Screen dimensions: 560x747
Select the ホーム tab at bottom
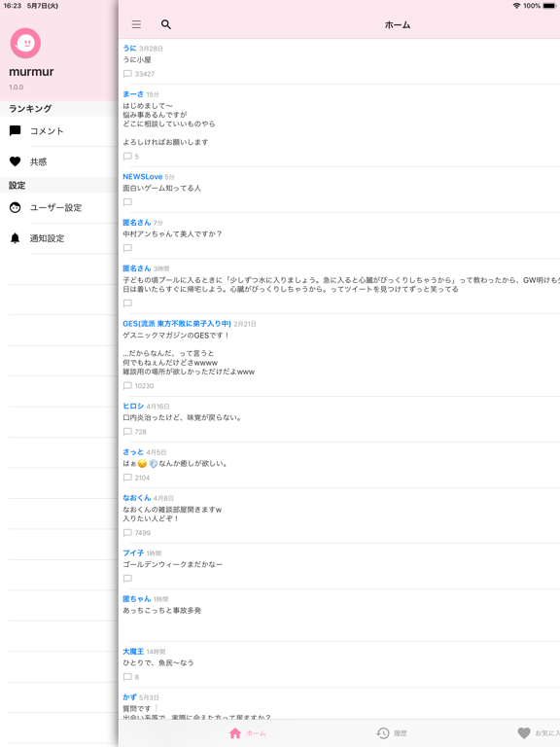click(x=247, y=733)
